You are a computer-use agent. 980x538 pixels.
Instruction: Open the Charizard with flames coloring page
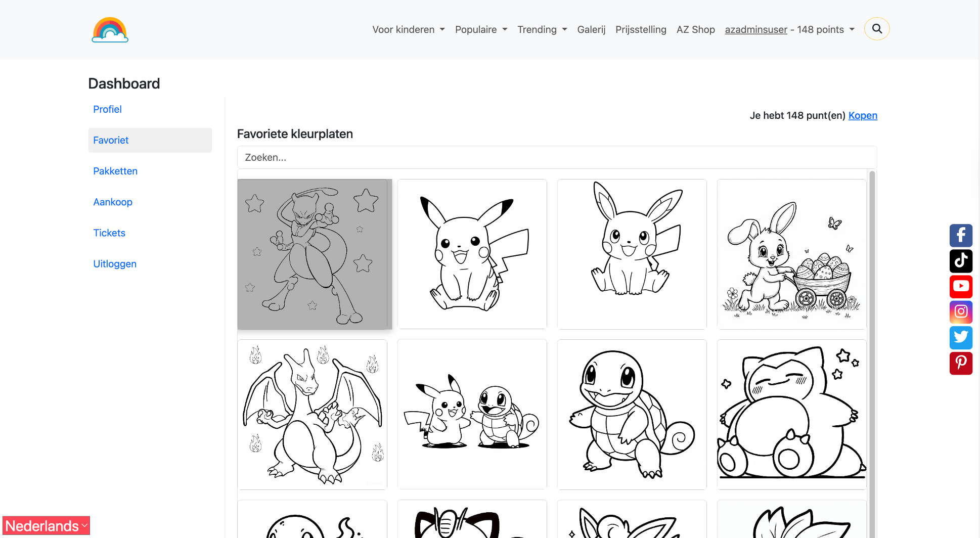[x=313, y=414]
